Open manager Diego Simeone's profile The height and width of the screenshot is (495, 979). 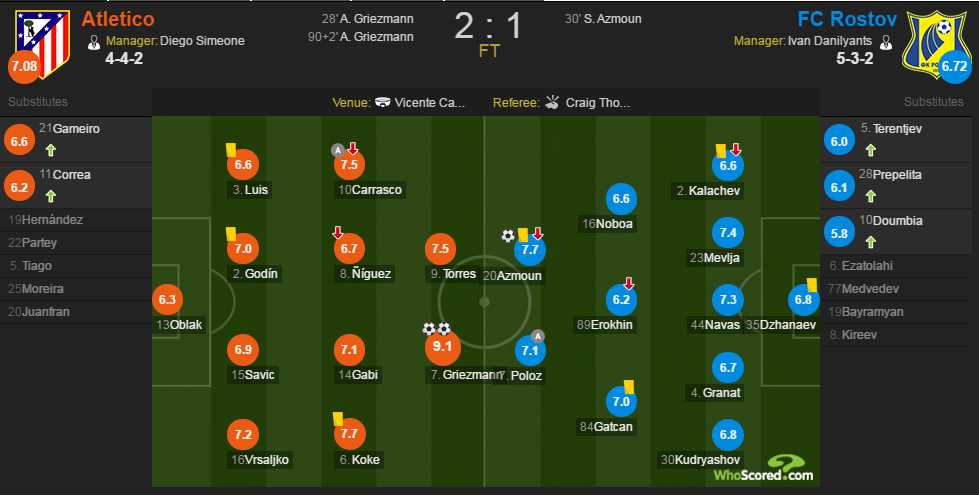[203, 41]
